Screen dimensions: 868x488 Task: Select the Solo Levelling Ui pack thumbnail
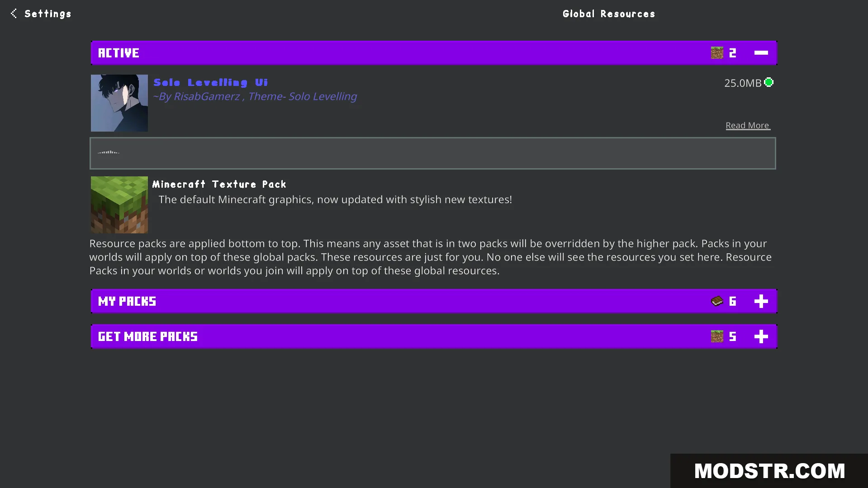[x=119, y=103]
